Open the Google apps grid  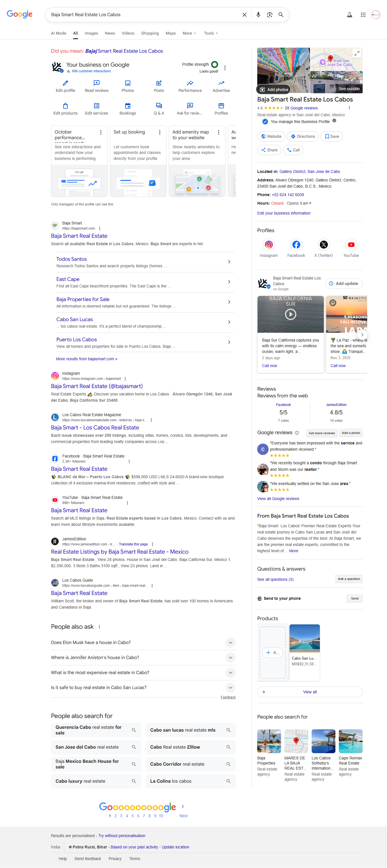363,15
